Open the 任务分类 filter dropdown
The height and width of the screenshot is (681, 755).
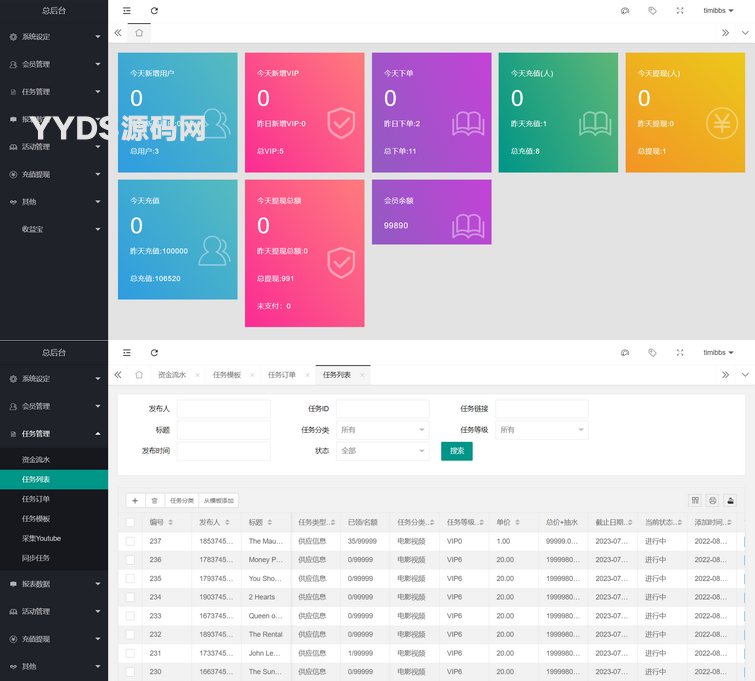pyautogui.click(x=382, y=430)
